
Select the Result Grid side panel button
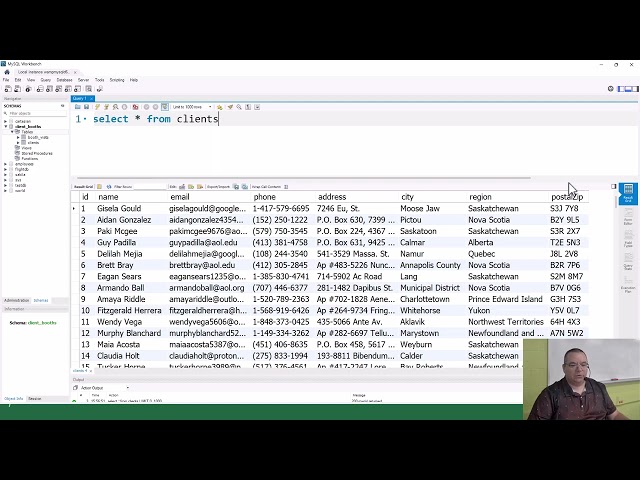[628, 193]
